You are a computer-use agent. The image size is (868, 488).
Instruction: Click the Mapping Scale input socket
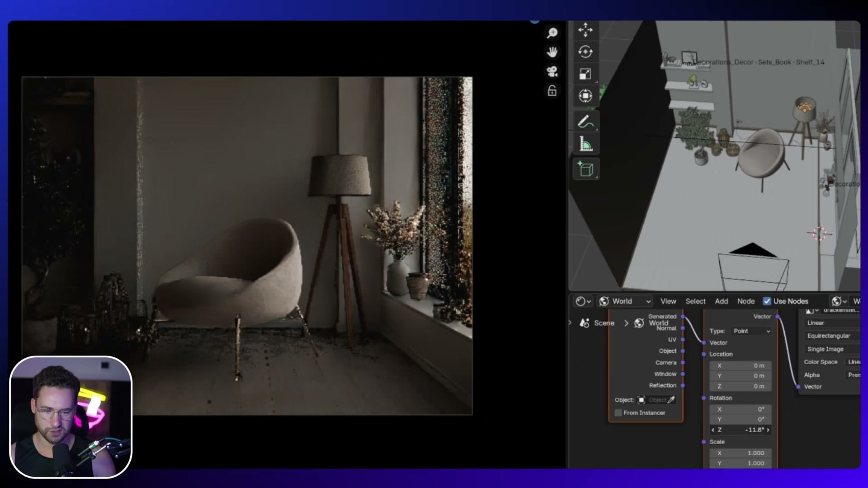(x=704, y=442)
